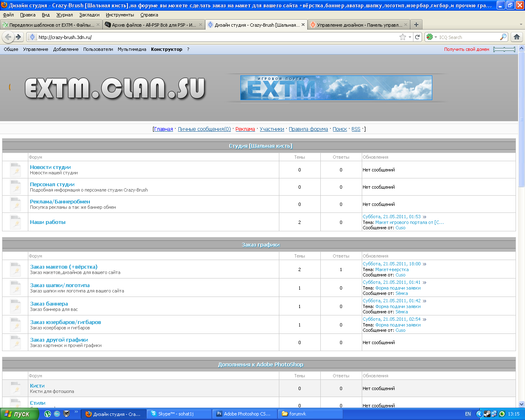Open the Инструменты menu
The height and width of the screenshot is (420, 525).
point(120,15)
